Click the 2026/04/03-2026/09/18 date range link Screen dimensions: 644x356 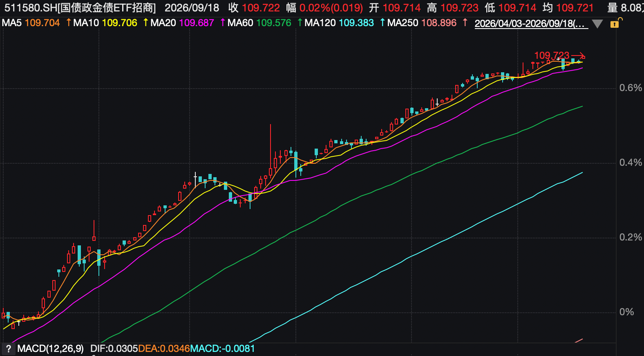(531, 24)
